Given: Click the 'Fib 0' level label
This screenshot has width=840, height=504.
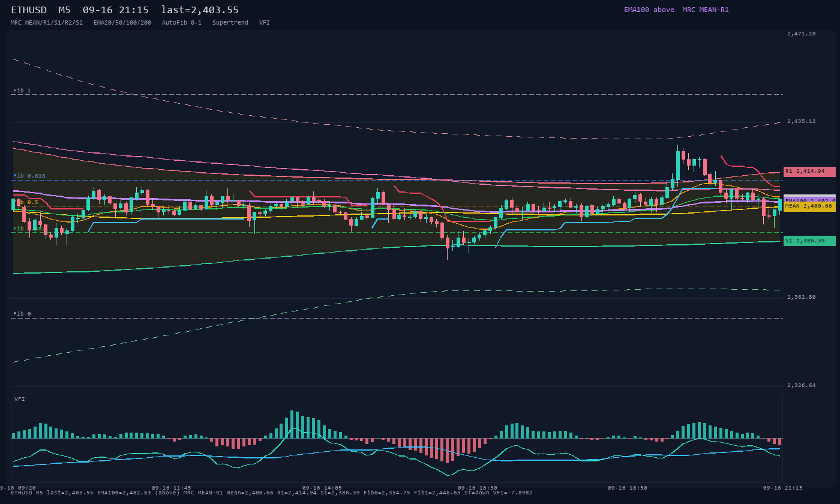Looking at the screenshot, I should point(22,314).
